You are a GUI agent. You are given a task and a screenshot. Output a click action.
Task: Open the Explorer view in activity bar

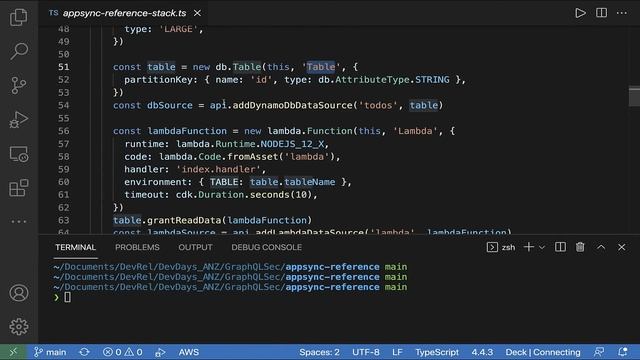[19, 17]
